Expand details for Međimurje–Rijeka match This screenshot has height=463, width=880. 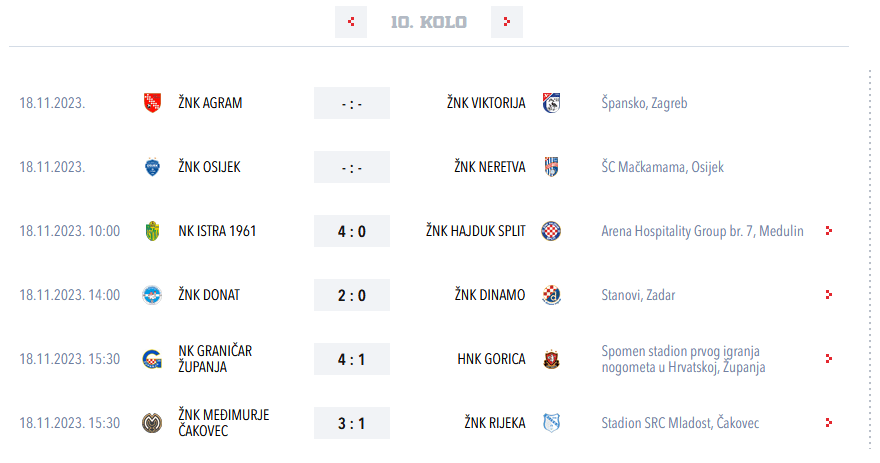[828, 423]
